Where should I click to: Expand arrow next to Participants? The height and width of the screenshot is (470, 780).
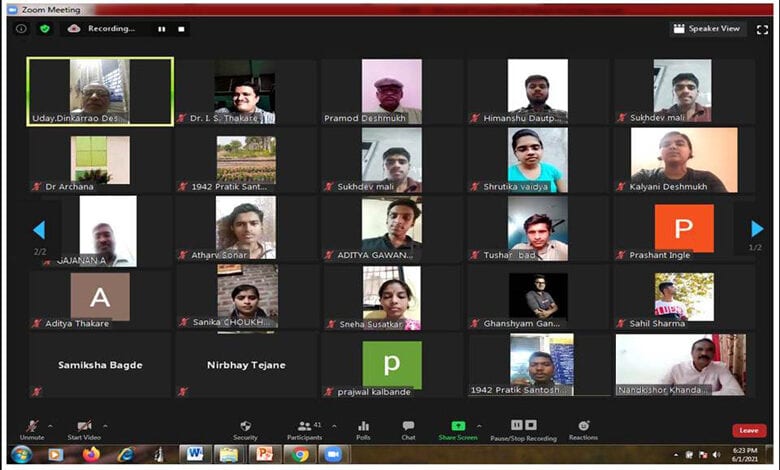point(334,426)
